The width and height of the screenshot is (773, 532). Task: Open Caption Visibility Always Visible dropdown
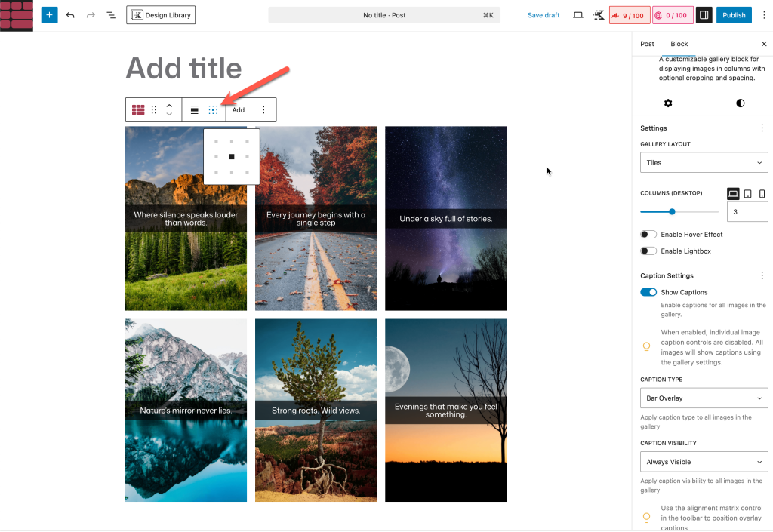pyautogui.click(x=704, y=462)
